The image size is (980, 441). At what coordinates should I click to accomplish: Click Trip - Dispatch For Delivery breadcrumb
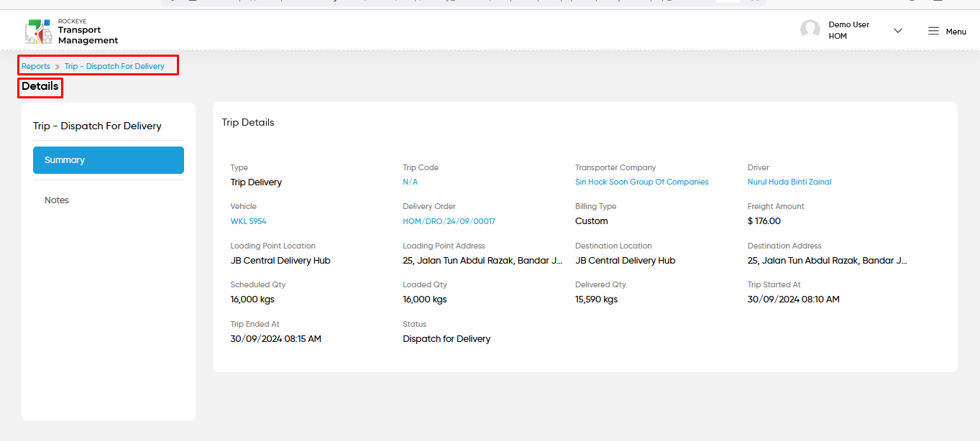click(114, 66)
